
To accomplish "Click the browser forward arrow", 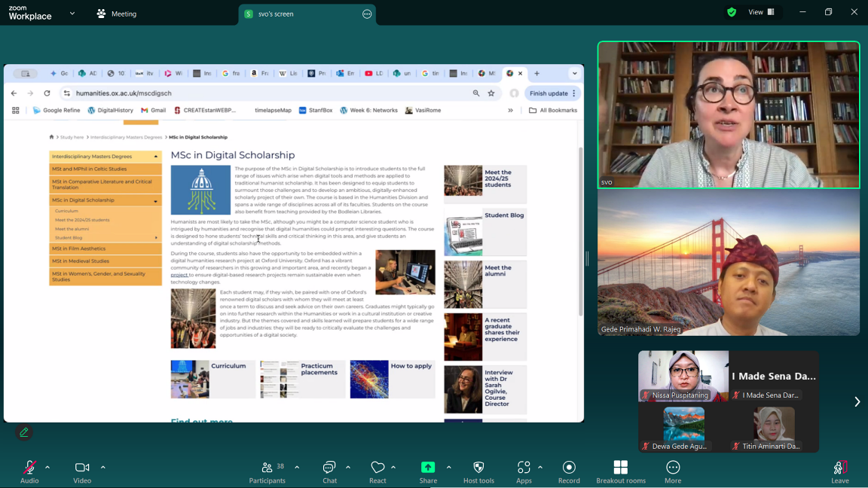I will point(30,93).
